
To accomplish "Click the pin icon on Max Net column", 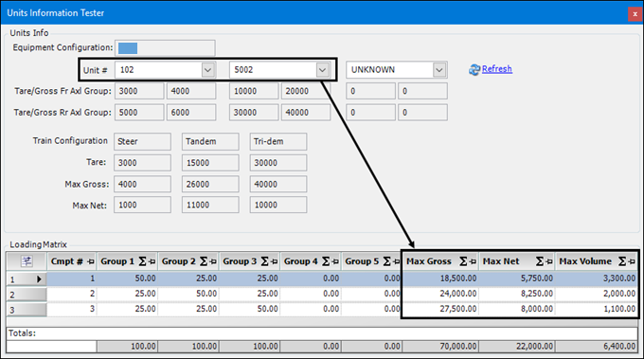I will (x=549, y=261).
